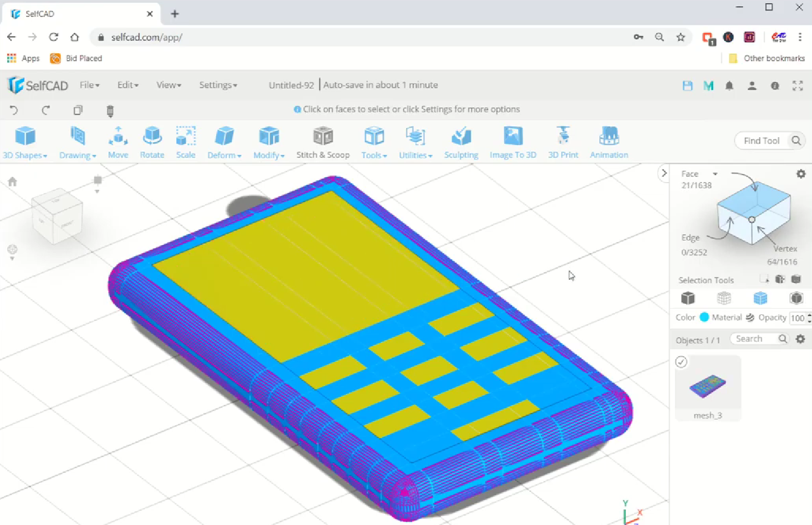Viewport: 812px width, 525px height.
Task: Click the Untitled-92 project name
Action: [291, 85]
